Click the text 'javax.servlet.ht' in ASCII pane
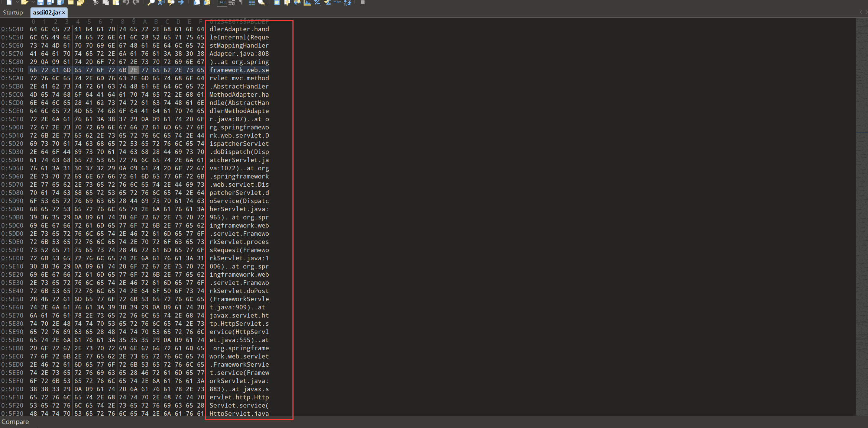Screen dimensions: 868x428 click(x=239, y=315)
